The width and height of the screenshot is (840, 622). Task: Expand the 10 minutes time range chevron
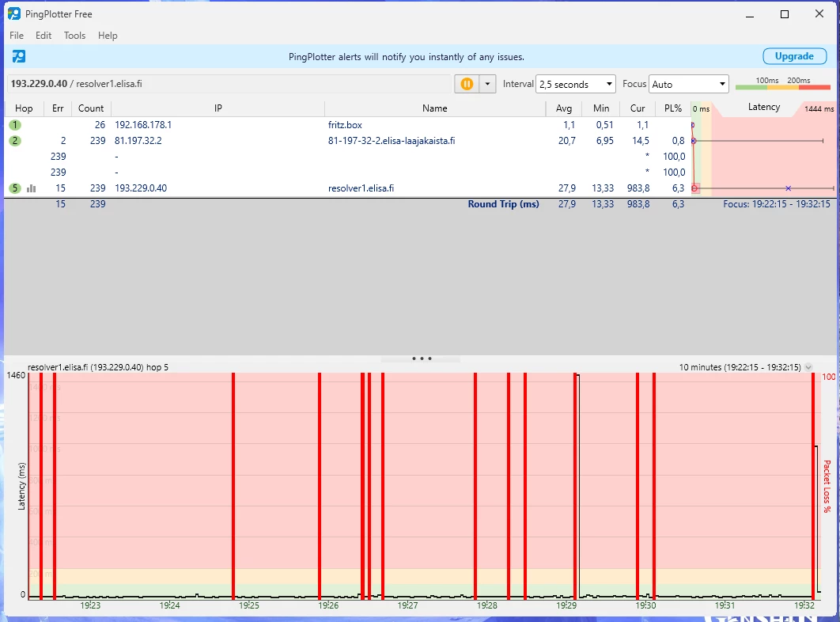click(x=808, y=367)
